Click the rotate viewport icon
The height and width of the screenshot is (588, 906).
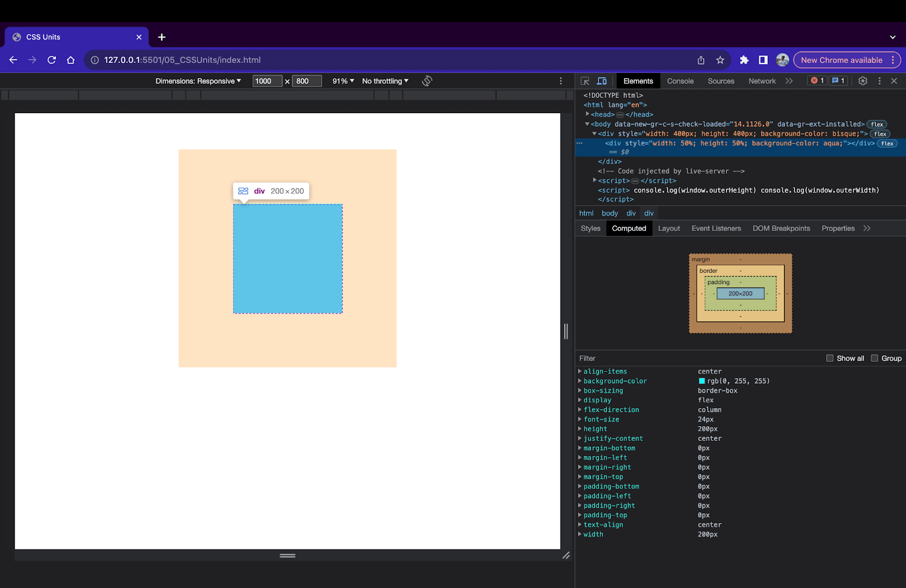click(x=427, y=81)
